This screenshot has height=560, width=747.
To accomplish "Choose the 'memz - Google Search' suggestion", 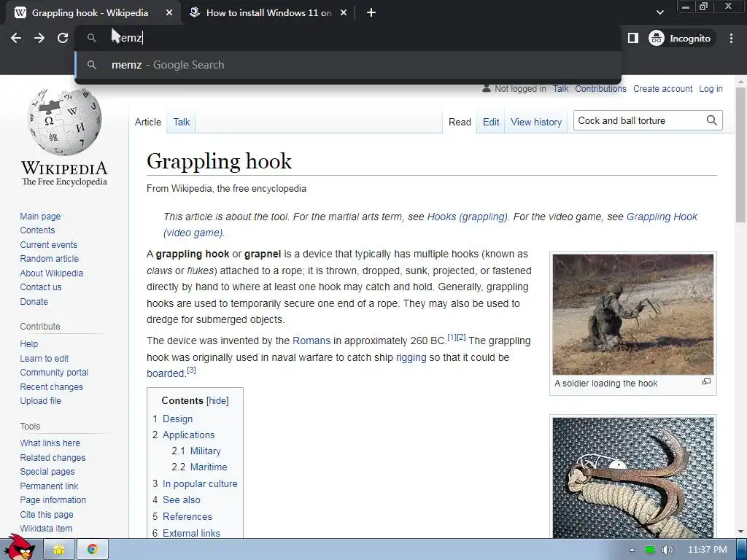I will (x=348, y=65).
